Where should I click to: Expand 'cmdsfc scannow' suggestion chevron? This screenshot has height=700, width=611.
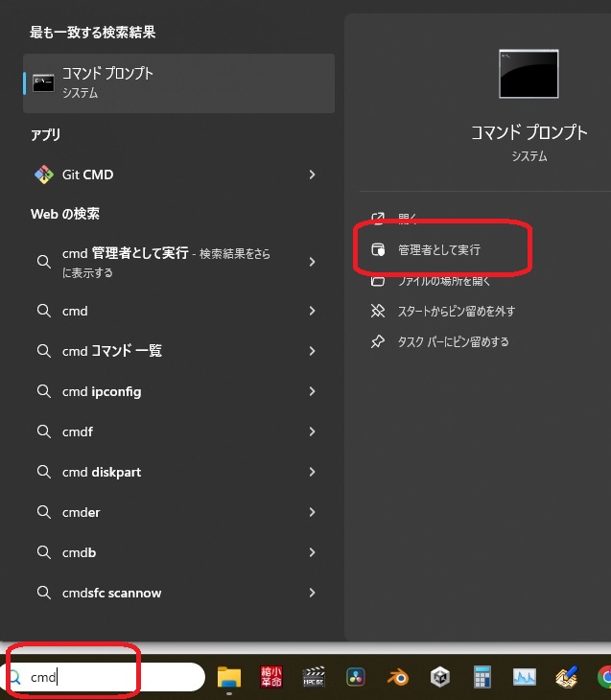coord(312,593)
